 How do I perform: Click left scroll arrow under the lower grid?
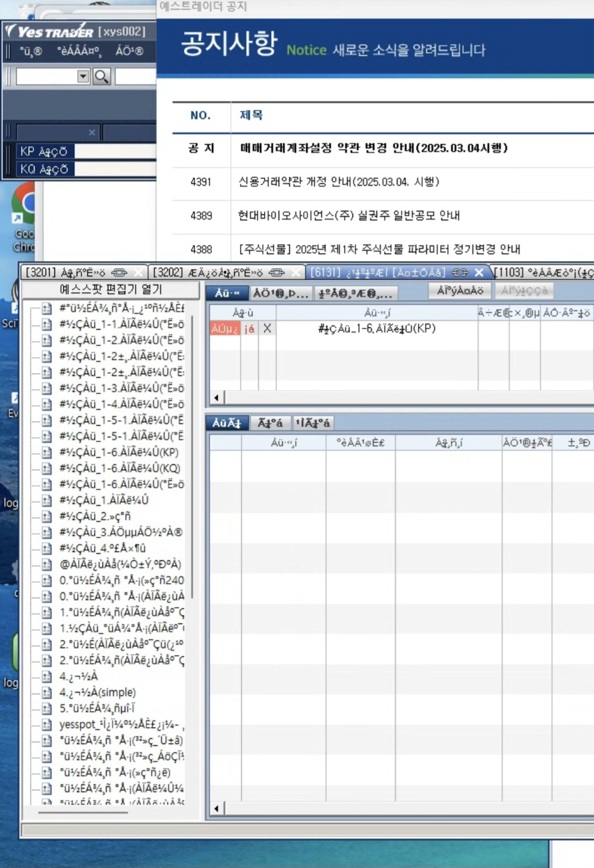[217, 809]
